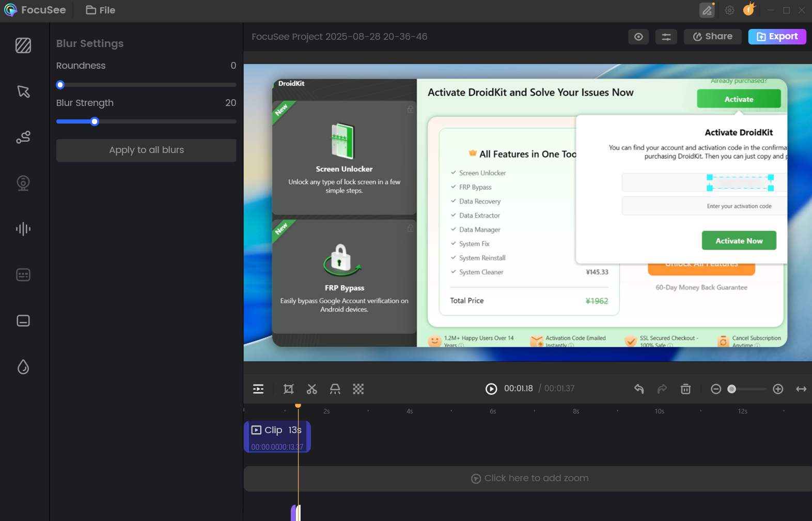Delete the selected item with trash icon
The height and width of the screenshot is (521, 812).
(685, 389)
